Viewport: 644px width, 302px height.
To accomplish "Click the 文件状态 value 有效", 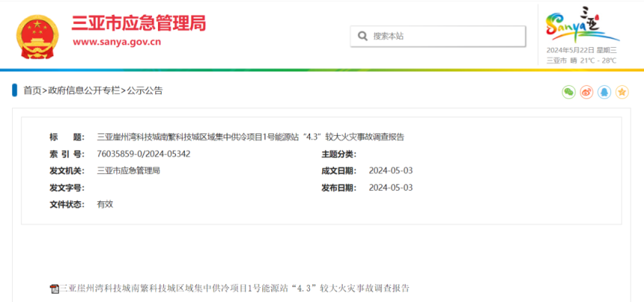I will point(105,204).
